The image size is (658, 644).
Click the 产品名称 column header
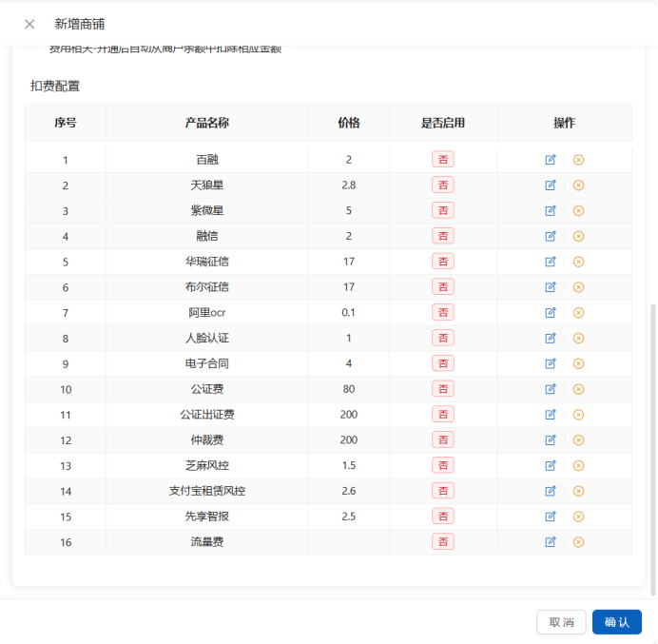(207, 123)
